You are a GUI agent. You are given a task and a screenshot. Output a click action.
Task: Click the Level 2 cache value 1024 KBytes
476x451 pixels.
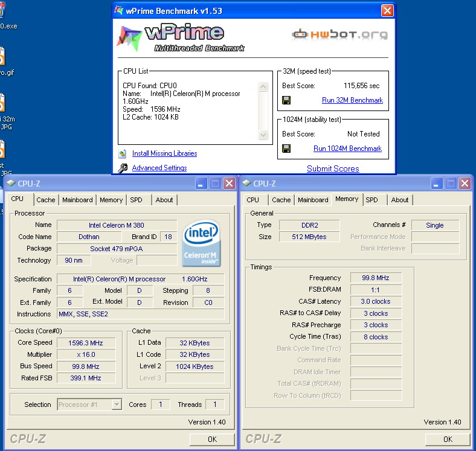coord(195,366)
